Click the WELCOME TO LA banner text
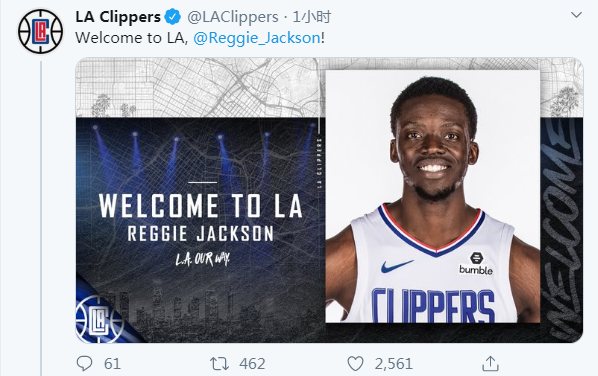This screenshot has height=376, width=598. click(201, 206)
